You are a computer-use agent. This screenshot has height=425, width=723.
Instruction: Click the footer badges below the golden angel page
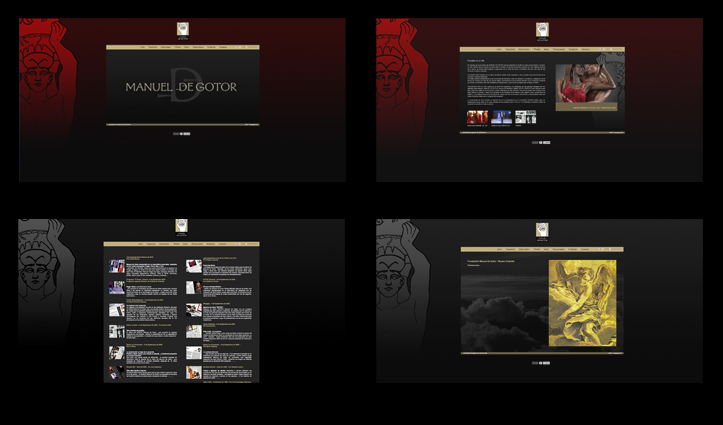click(542, 363)
